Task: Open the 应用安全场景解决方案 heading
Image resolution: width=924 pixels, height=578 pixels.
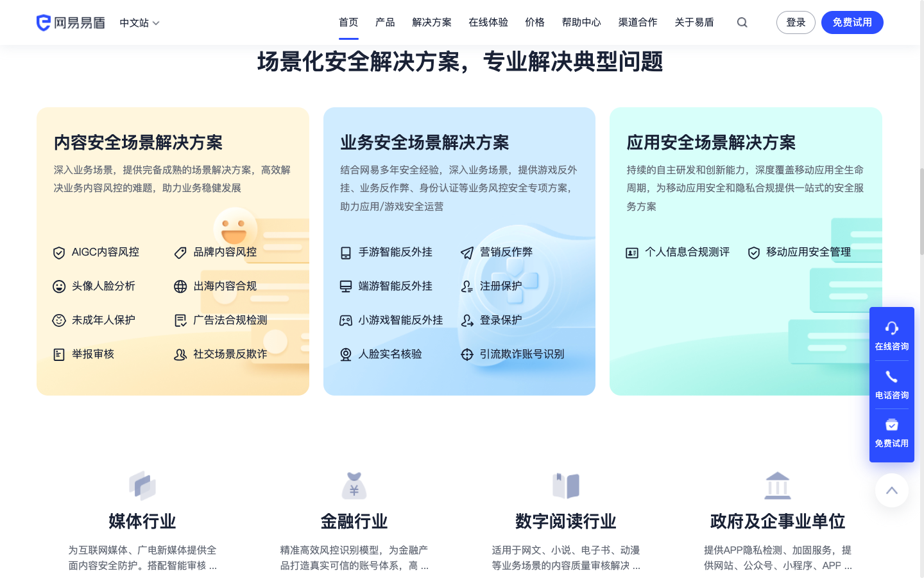Action: tap(711, 143)
